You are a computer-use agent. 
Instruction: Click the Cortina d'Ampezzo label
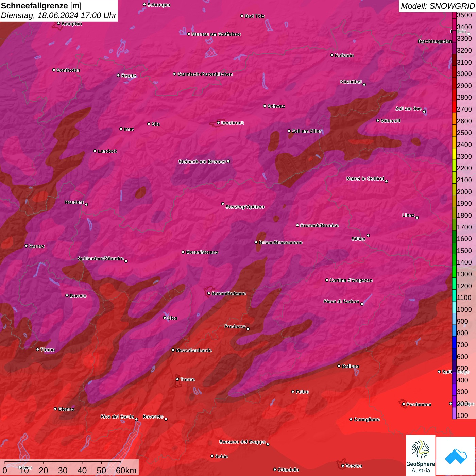point(351,280)
